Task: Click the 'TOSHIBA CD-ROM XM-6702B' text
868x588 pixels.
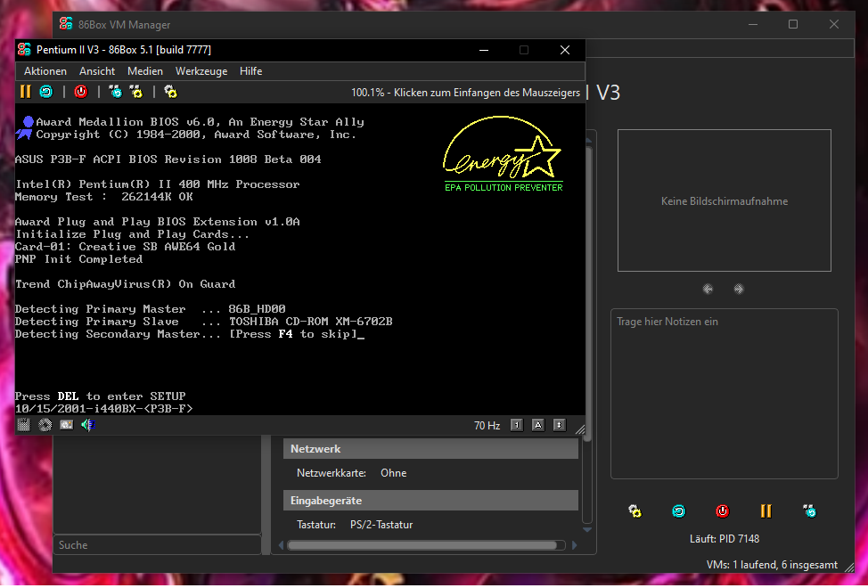Action: point(310,322)
